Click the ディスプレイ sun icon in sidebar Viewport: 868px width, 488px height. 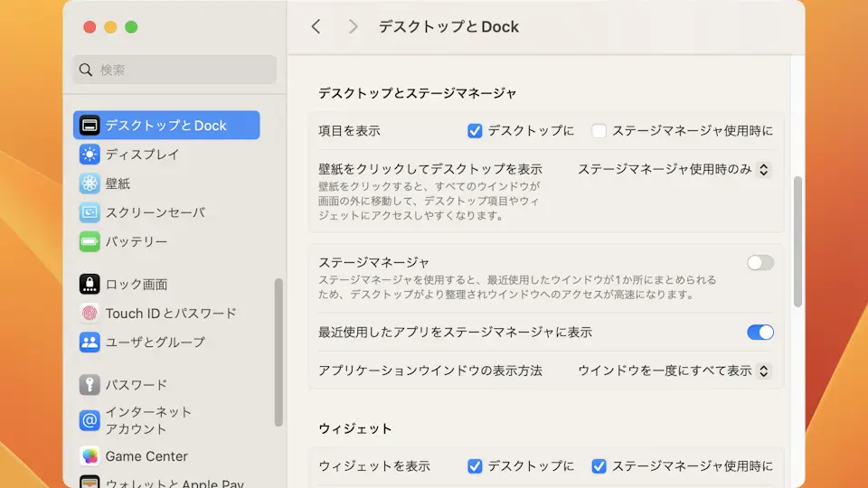click(x=90, y=155)
